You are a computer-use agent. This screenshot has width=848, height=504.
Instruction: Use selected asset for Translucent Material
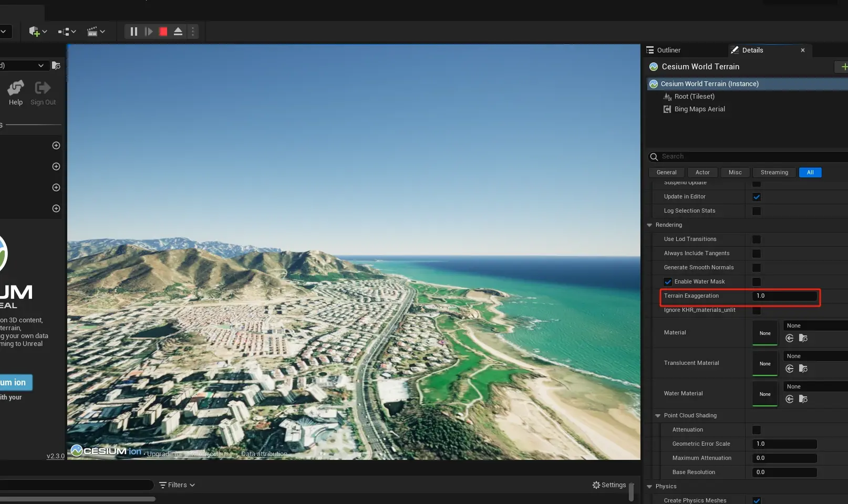tap(790, 369)
